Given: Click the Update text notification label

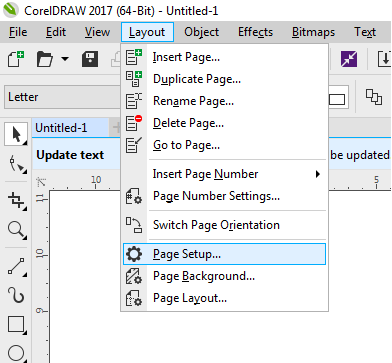Looking at the screenshot, I should point(70,155).
